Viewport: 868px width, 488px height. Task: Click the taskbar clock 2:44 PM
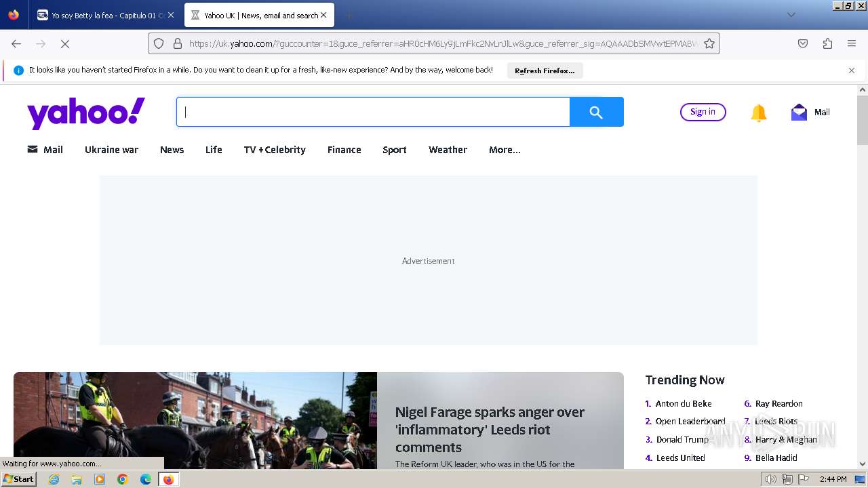pyautogui.click(x=833, y=479)
